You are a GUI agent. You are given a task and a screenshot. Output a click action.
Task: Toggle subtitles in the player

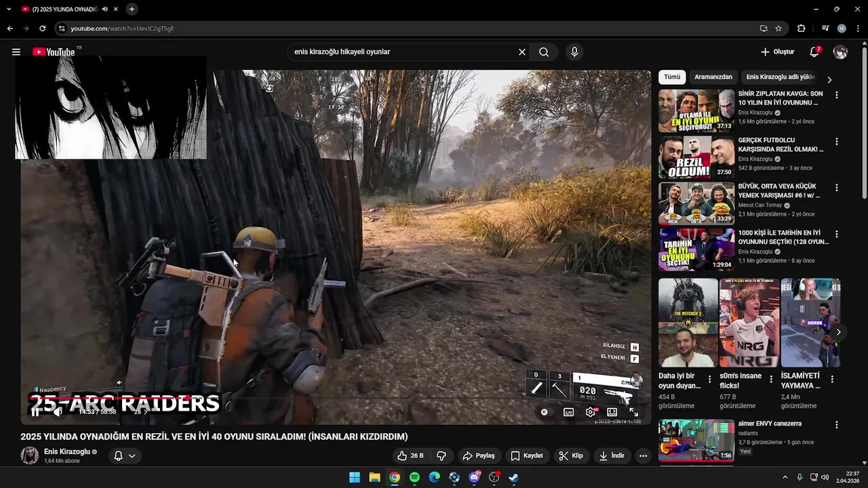[x=569, y=412]
